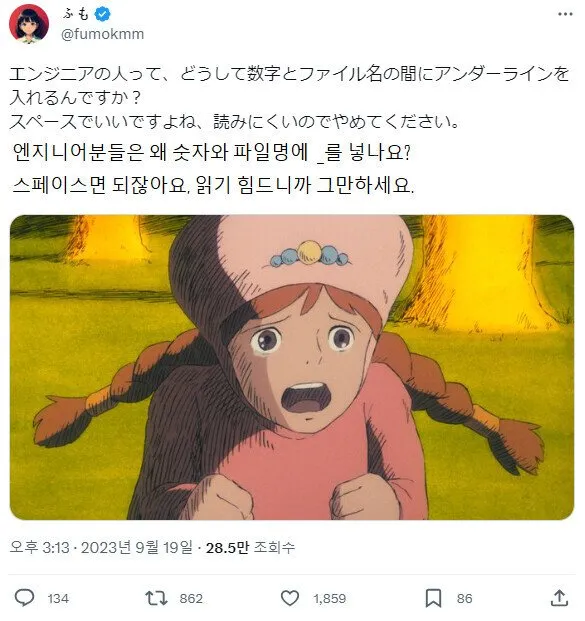The image size is (585, 621).
Task: Click the date 2023년 9월 19일
Action: (137, 548)
